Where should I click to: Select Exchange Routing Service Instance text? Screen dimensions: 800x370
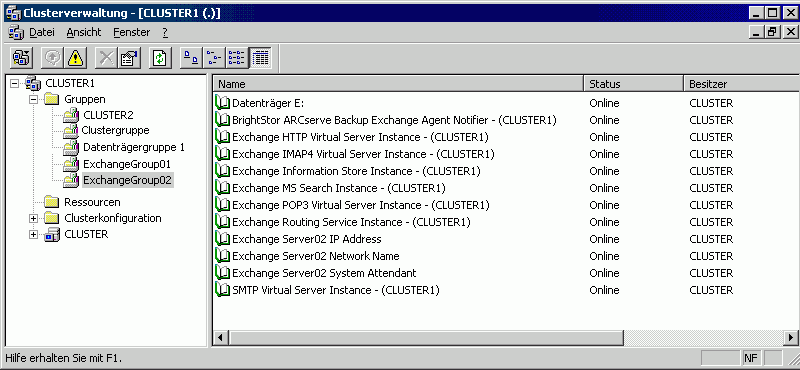pyautogui.click(x=351, y=222)
